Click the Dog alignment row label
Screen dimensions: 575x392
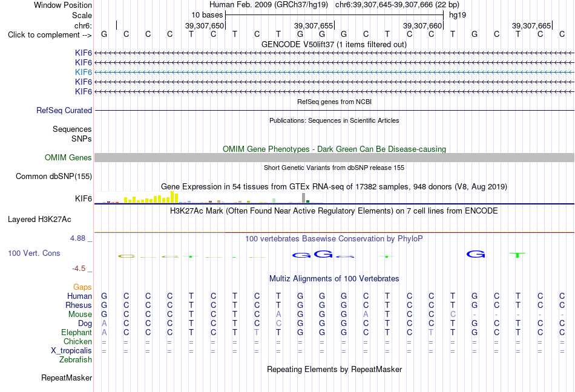(85, 324)
